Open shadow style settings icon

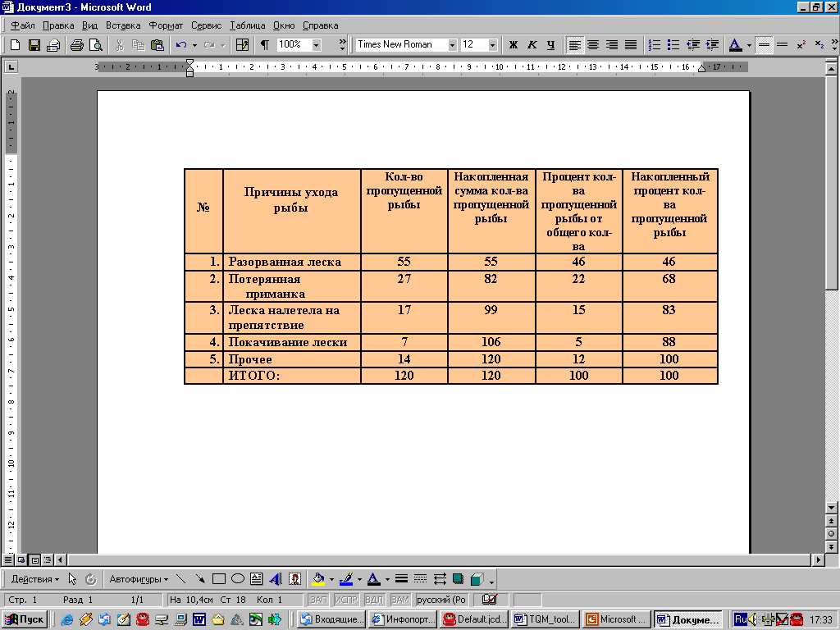(458, 579)
